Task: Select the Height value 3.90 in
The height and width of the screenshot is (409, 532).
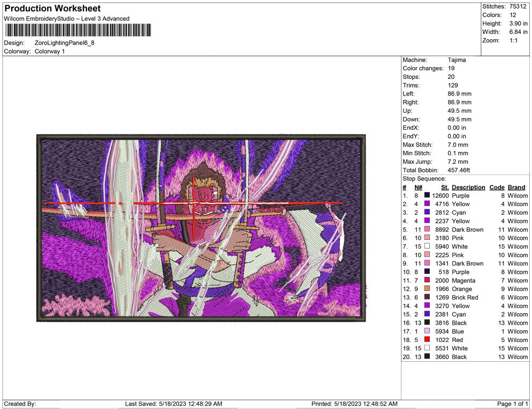Action: pos(518,24)
